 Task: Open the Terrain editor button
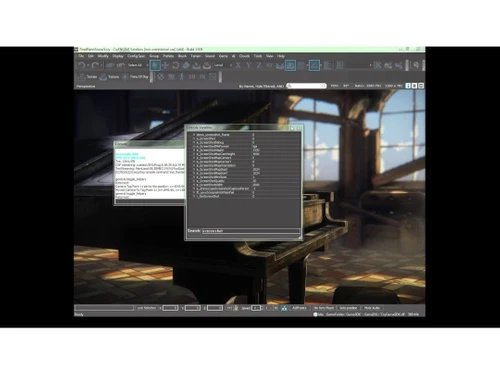(88, 77)
